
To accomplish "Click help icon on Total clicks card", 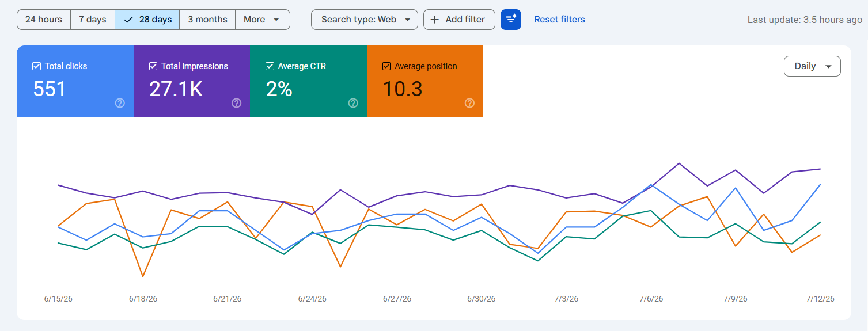I will click(120, 103).
